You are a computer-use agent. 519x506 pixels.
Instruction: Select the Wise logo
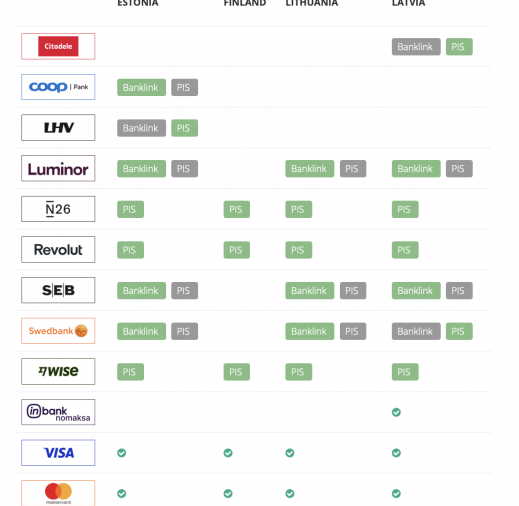58,372
